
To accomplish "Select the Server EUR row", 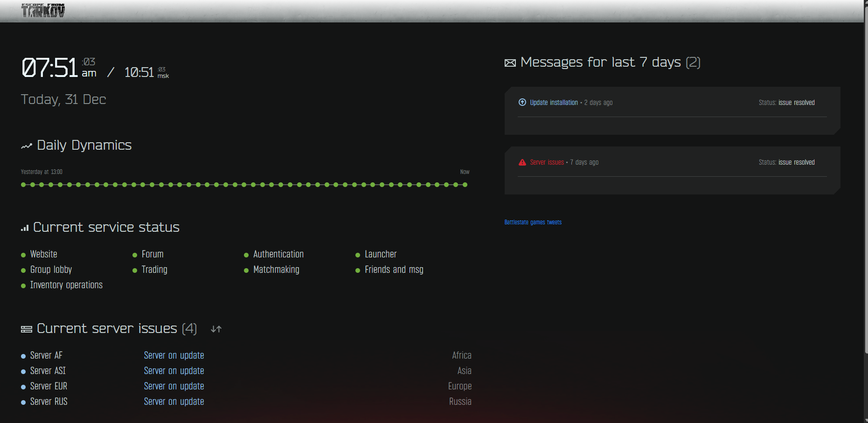I will pos(49,386).
